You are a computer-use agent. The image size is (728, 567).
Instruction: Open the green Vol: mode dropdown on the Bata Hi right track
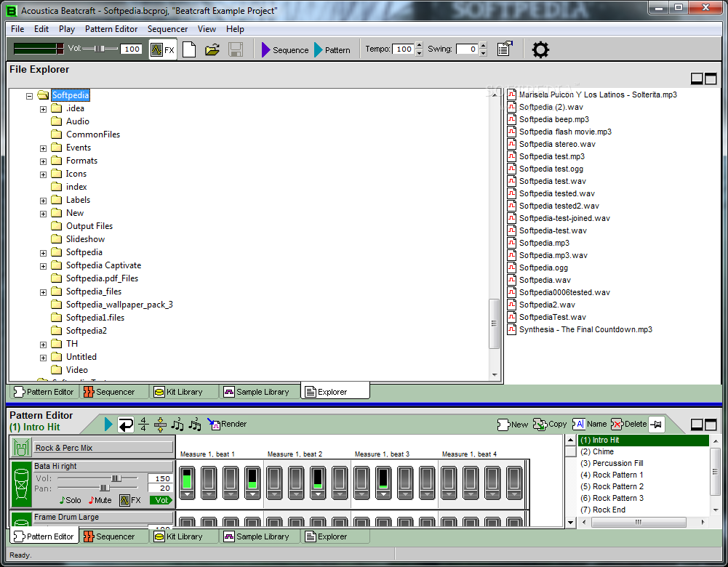point(161,500)
